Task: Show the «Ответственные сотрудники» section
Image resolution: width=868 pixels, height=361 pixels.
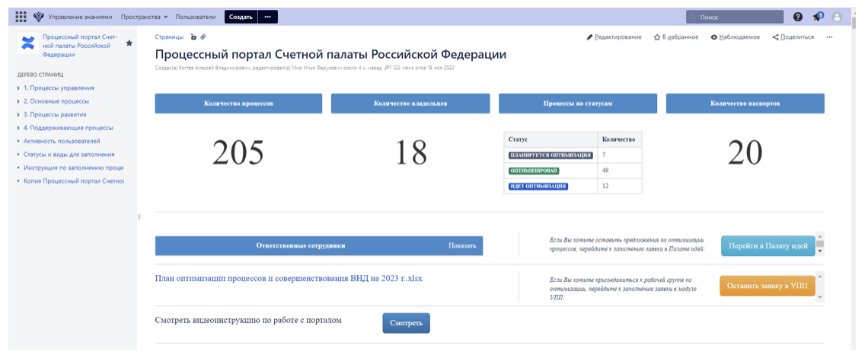Action: pos(462,246)
